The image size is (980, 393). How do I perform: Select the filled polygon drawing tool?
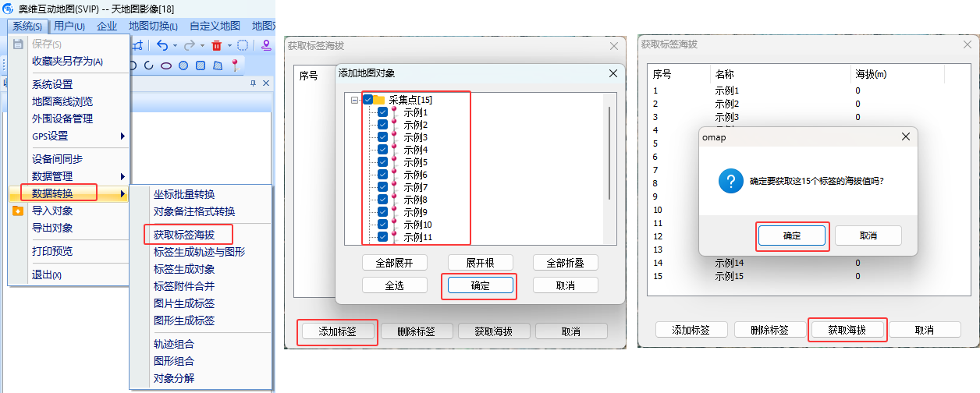point(218,65)
